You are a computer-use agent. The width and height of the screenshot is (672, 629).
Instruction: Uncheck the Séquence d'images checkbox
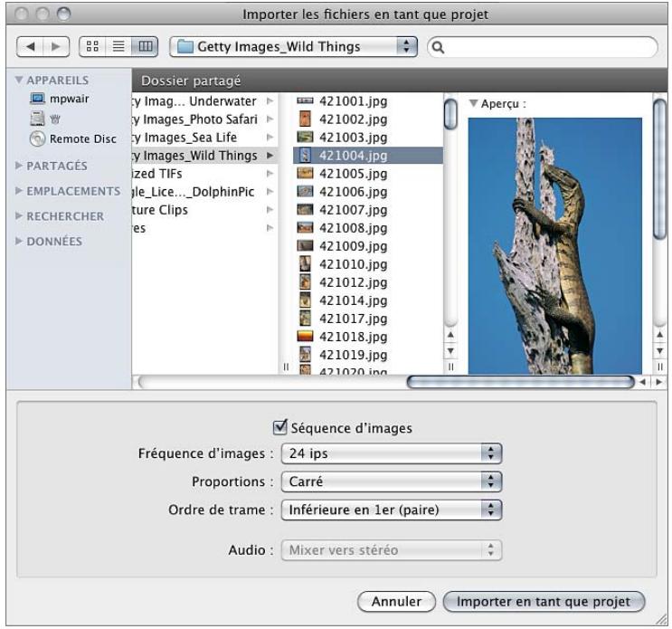click(x=279, y=427)
